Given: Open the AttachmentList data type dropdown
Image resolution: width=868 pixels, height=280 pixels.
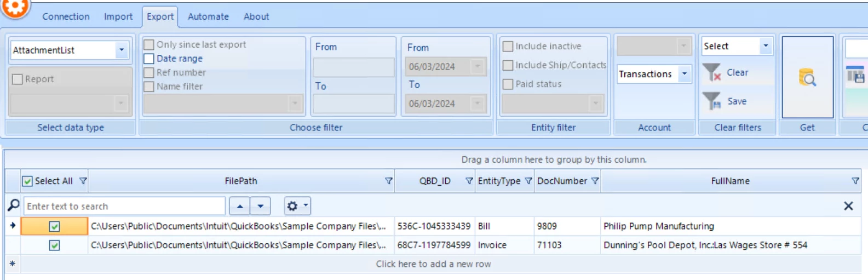Looking at the screenshot, I should point(122,50).
